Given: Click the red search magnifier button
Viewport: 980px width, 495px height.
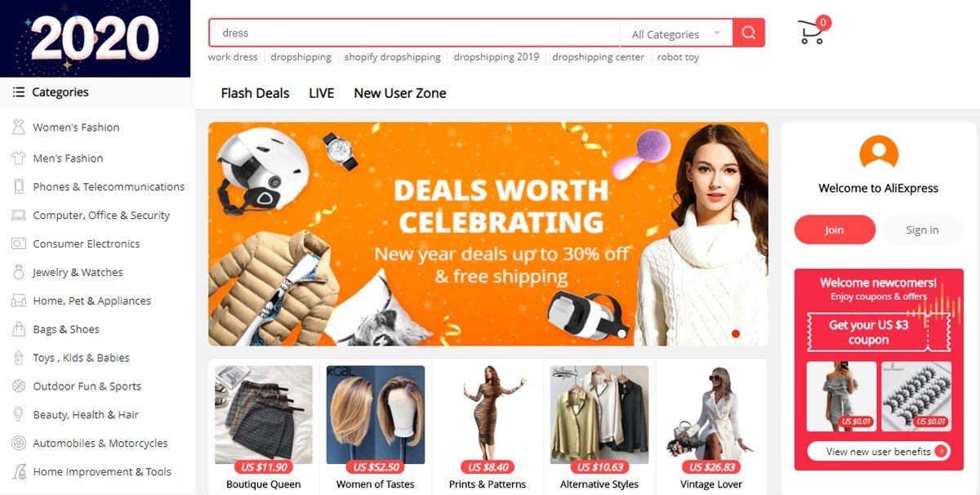Looking at the screenshot, I should (749, 33).
